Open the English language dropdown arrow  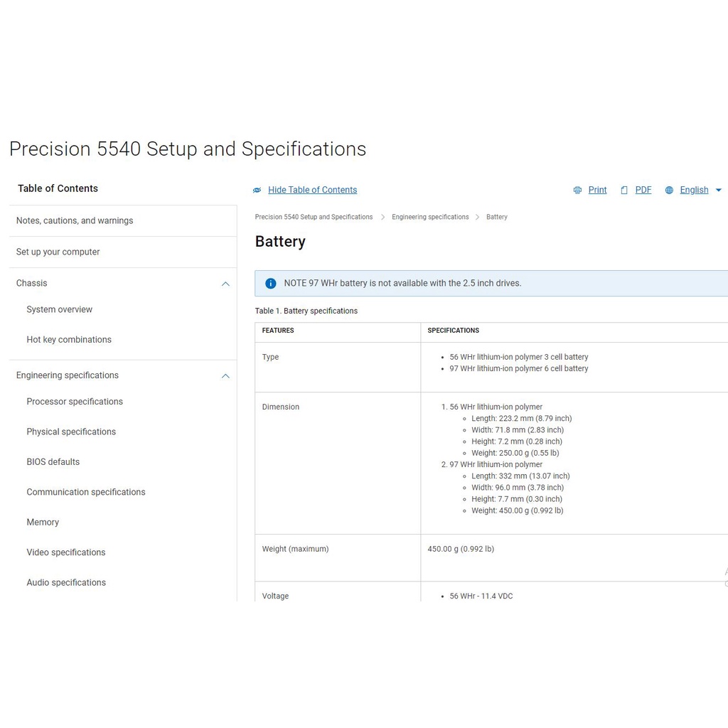click(718, 191)
